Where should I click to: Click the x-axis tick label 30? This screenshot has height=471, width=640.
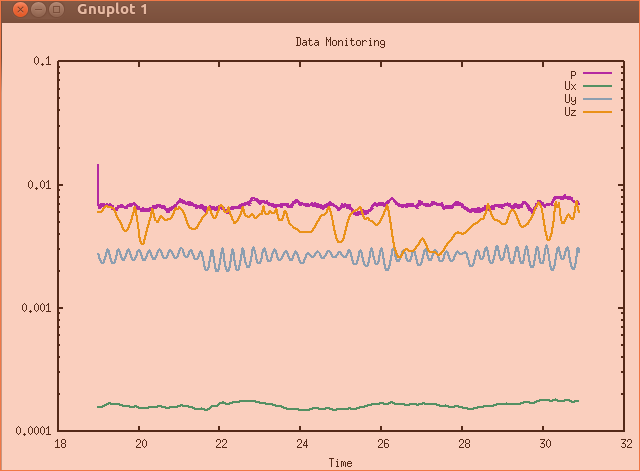pyautogui.click(x=545, y=444)
